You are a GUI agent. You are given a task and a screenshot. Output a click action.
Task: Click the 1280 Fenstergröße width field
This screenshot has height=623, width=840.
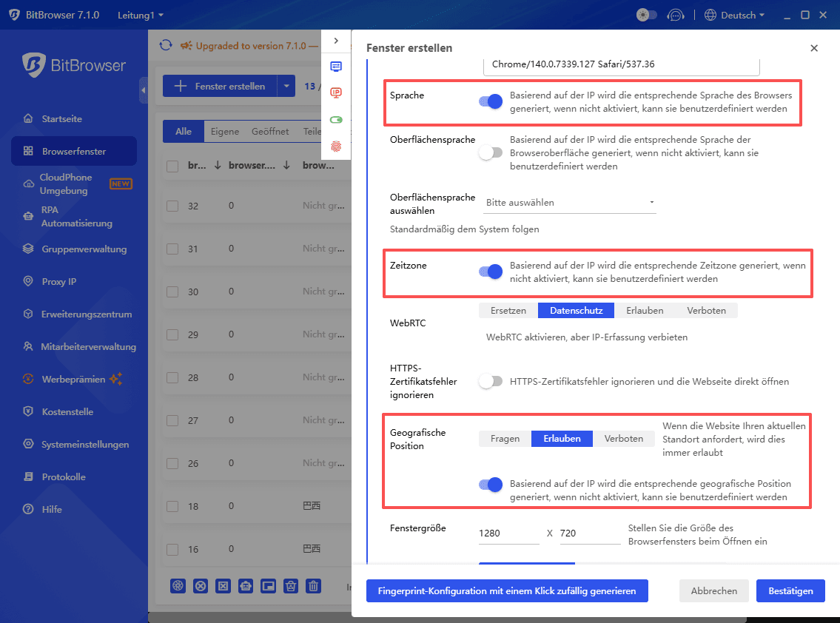click(508, 533)
